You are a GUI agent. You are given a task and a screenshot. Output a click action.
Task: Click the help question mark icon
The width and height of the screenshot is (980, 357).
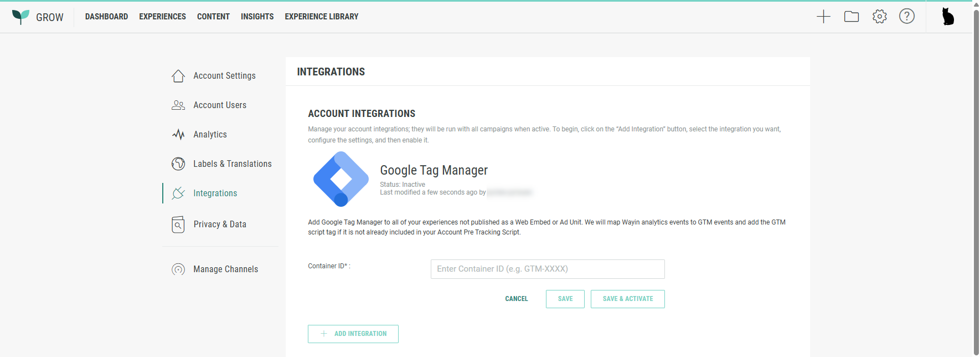click(906, 17)
